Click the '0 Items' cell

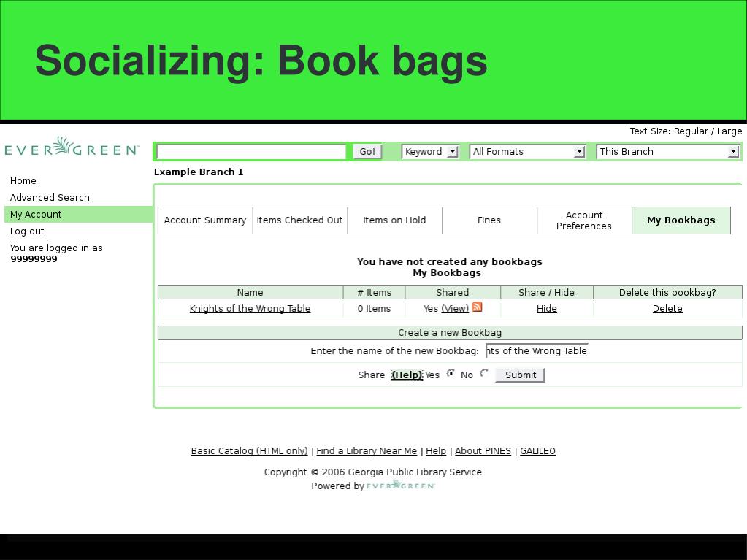coord(374,309)
